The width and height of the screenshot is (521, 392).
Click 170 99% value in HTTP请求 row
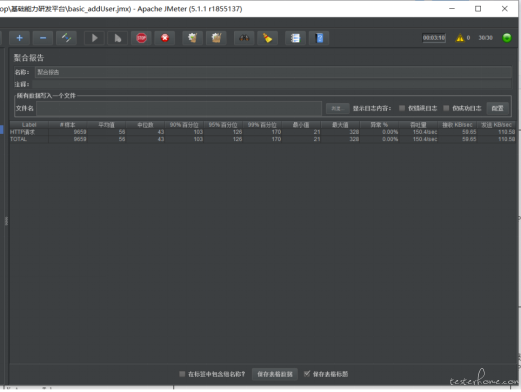[x=276, y=132]
